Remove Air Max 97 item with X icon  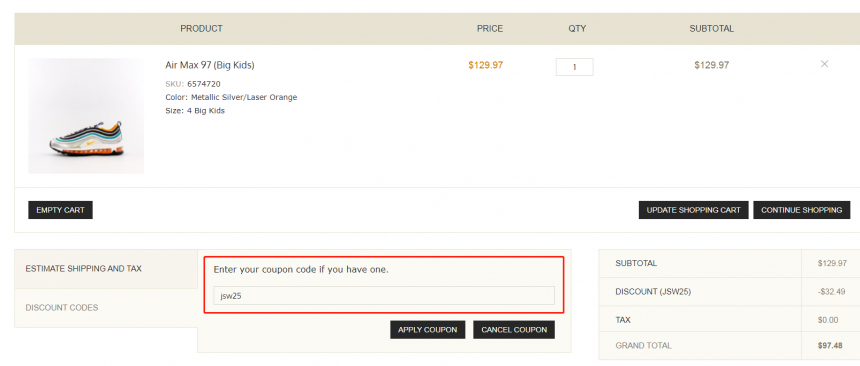(x=824, y=64)
